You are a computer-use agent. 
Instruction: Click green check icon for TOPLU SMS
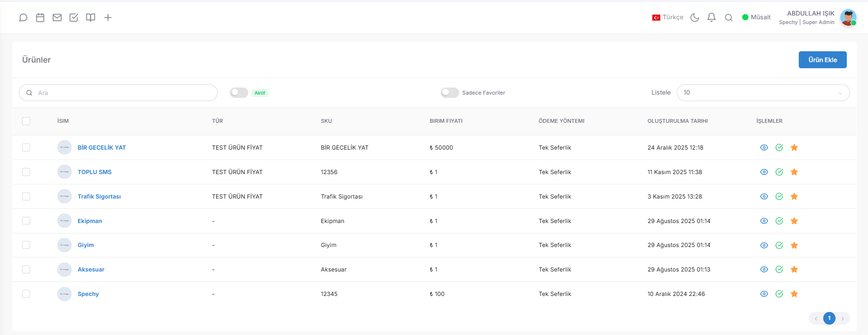click(779, 172)
